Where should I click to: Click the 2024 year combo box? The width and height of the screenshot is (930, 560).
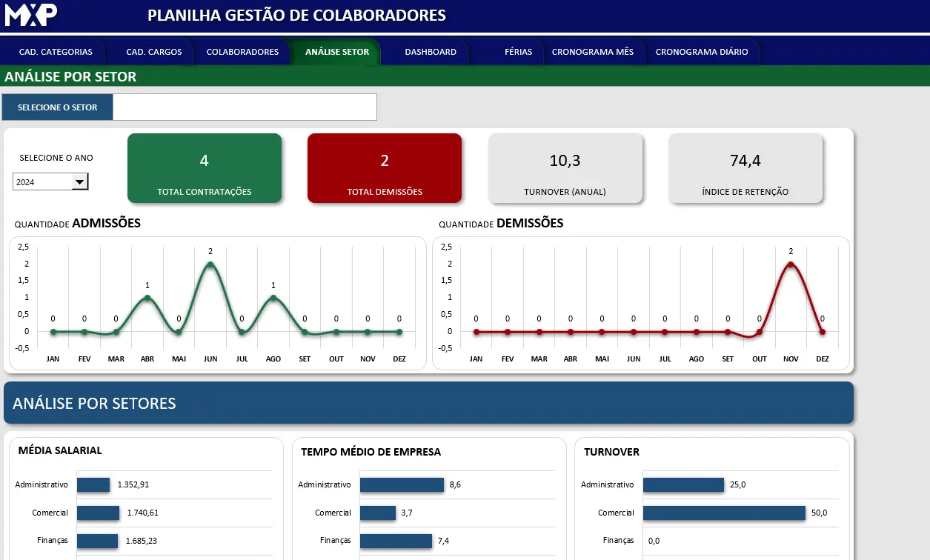click(x=42, y=182)
